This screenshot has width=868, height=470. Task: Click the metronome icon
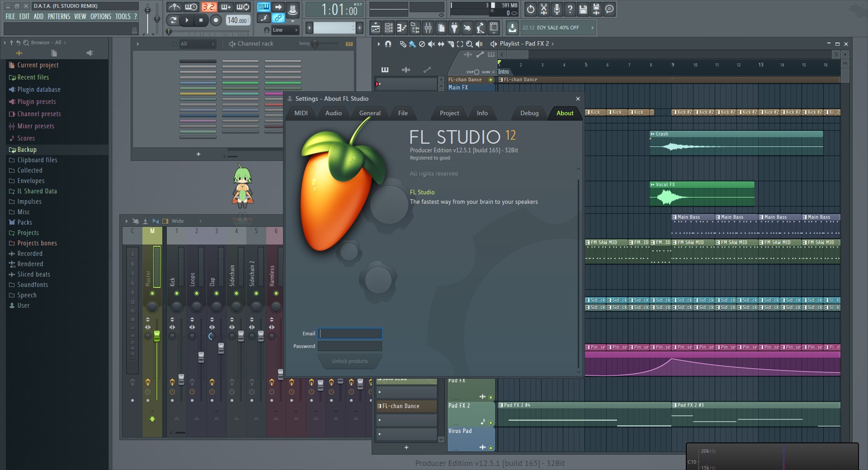(174, 7)
